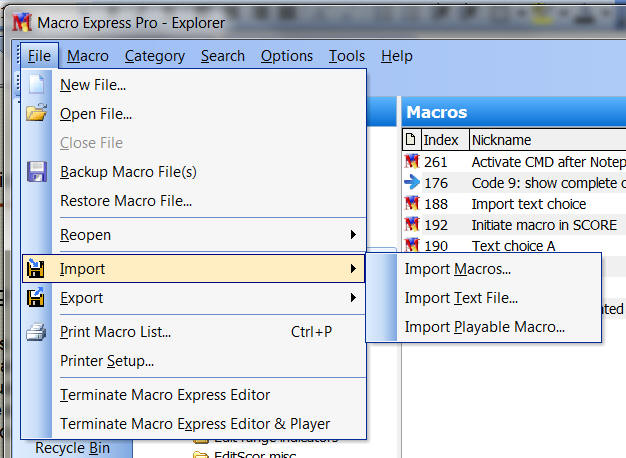Open the Category menu
The height and width of the screenshot is (458, 626).
click(x=155, y=56)
